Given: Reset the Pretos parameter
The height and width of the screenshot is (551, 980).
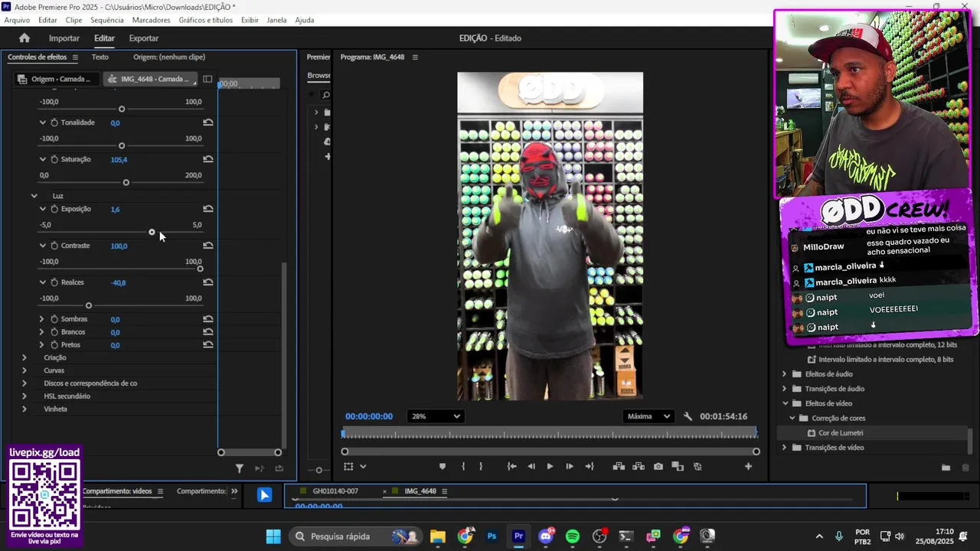Looking at the screenshot, I should pos(208,345).
